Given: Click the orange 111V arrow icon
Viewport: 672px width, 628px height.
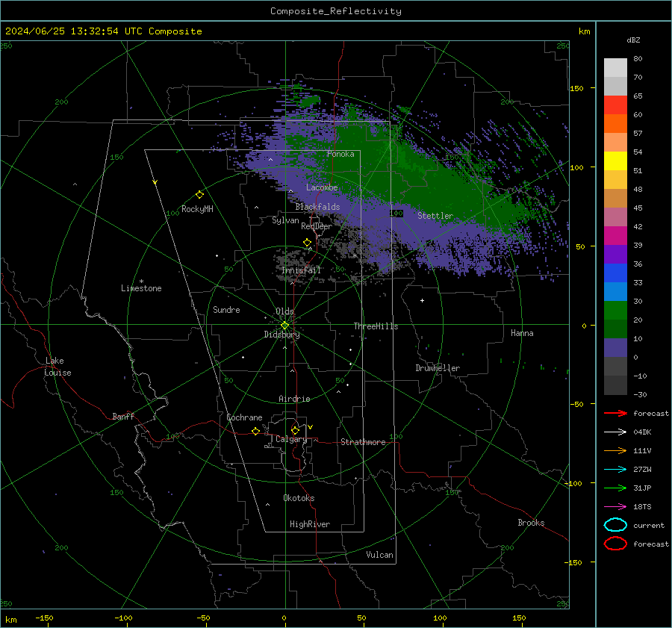Looking at the screenshot, I should [x=615, y=450].
